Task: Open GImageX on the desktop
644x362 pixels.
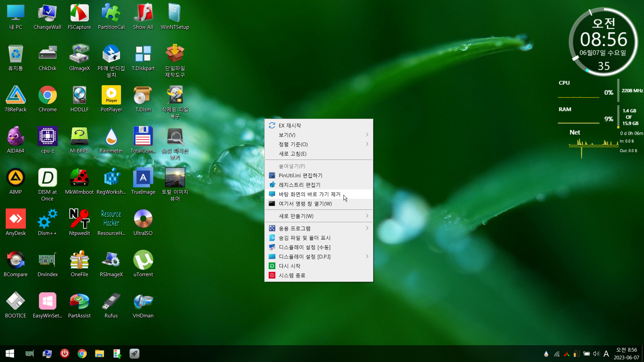Action: (79, 58)
